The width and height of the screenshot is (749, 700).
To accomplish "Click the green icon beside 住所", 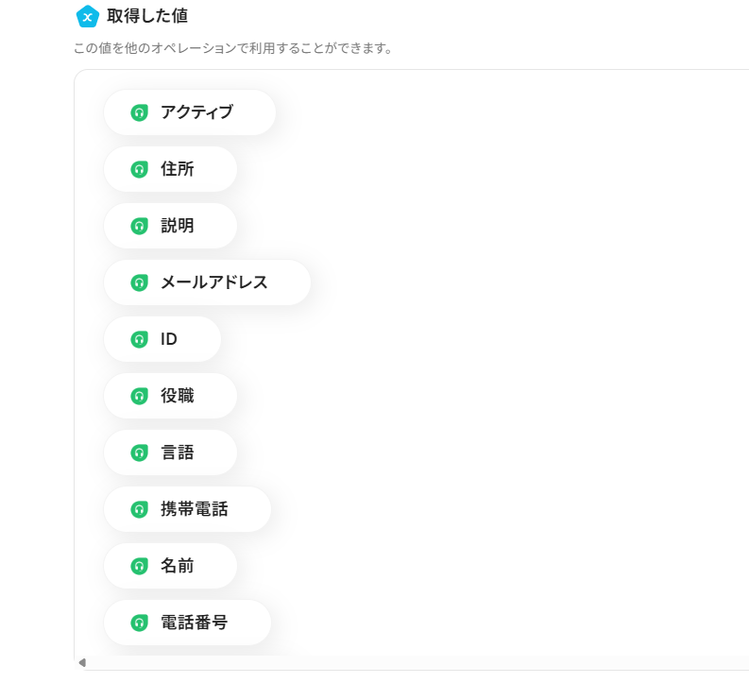I will (x=139, y=169).
